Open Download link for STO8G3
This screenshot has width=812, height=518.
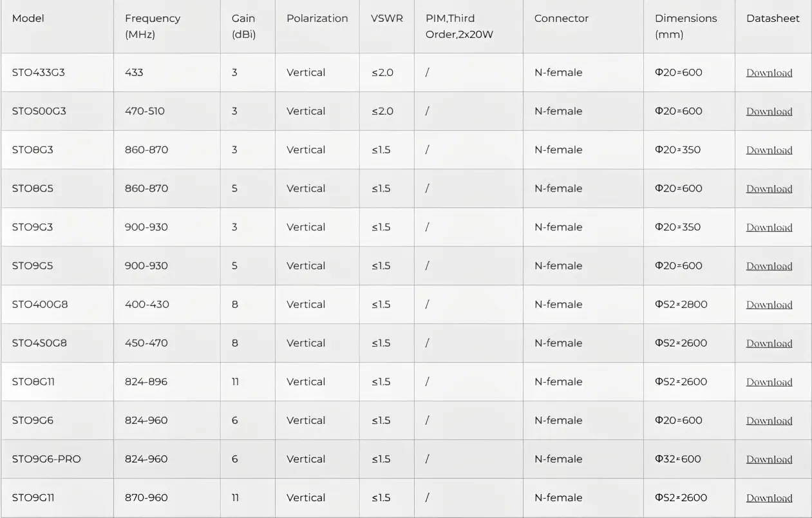pyautogui.click(x=769, y=150)
